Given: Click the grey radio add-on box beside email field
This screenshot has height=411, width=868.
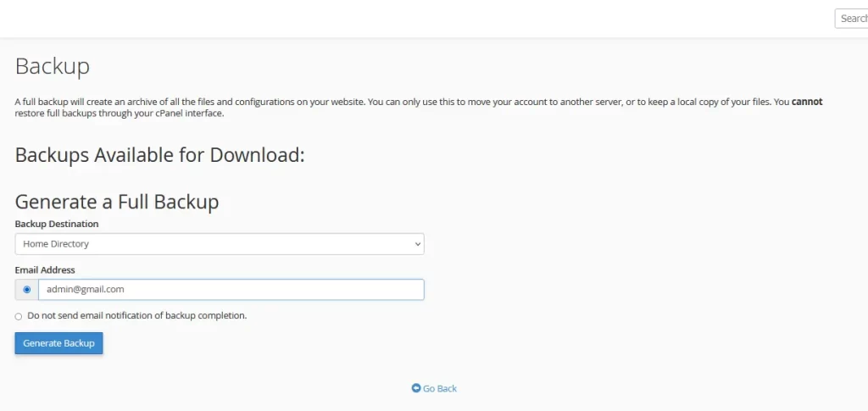Looking at the screenshot, I should point(26,289).
